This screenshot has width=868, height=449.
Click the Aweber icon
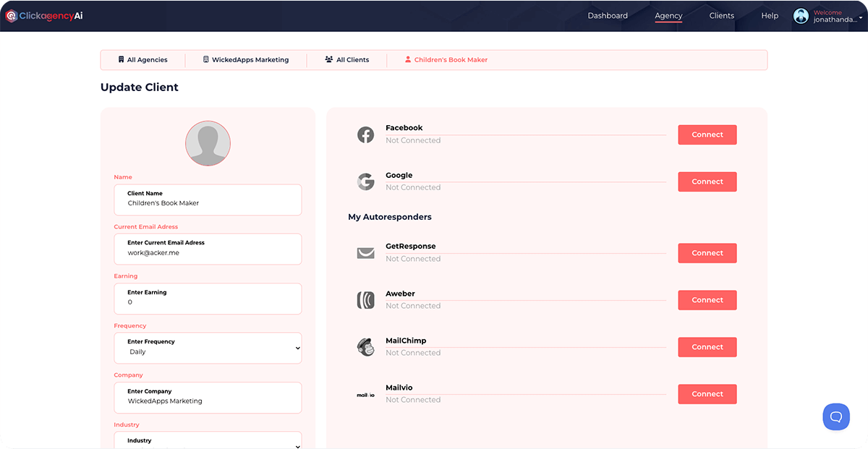(366, 300)
